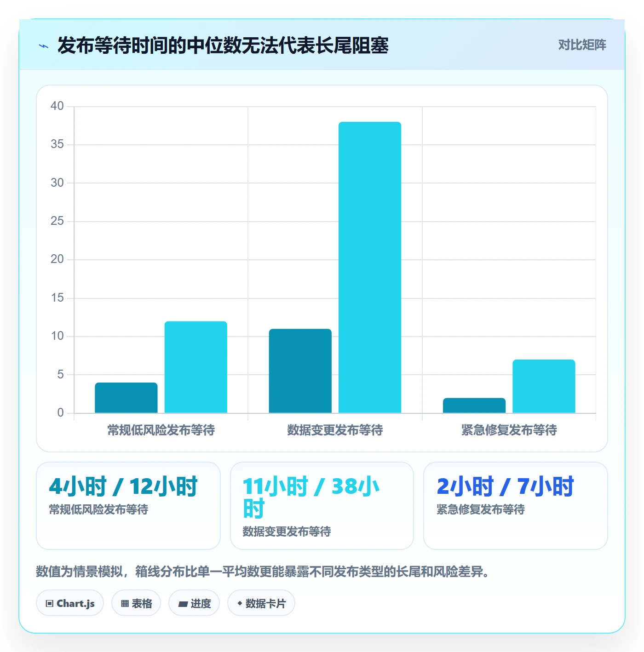Screen dimensions: 644x652
Task: Click the y-axis value 35
Action: [x=57, y=144]
